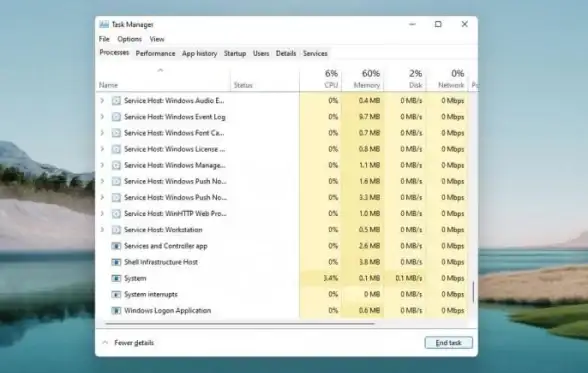The width and height of the screenshot is (588, 373).
Task: Open the File menu
Action: [x=104, y=39]
